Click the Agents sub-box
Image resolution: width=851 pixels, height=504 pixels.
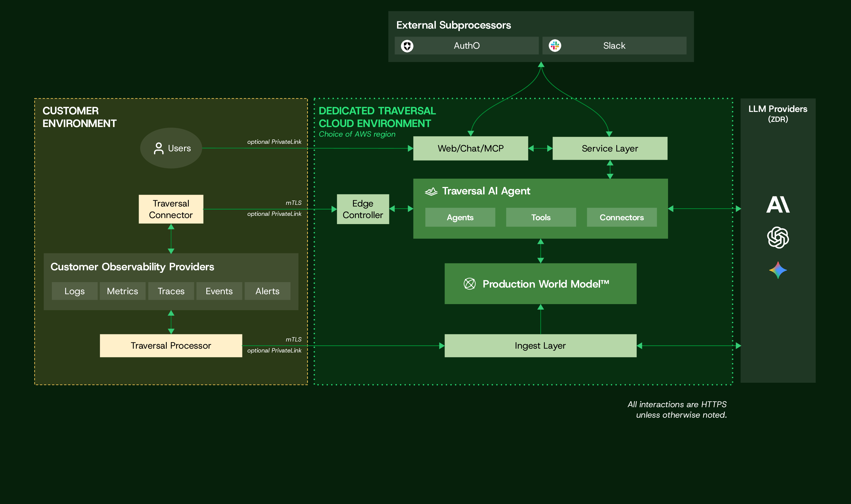pos(460,217)
